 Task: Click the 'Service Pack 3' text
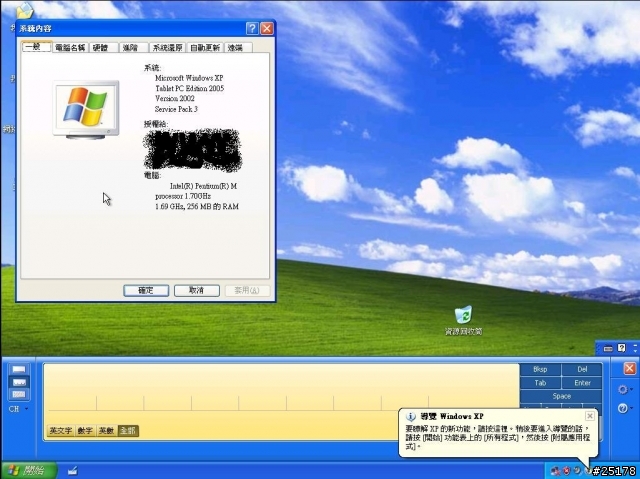[176, 109]
